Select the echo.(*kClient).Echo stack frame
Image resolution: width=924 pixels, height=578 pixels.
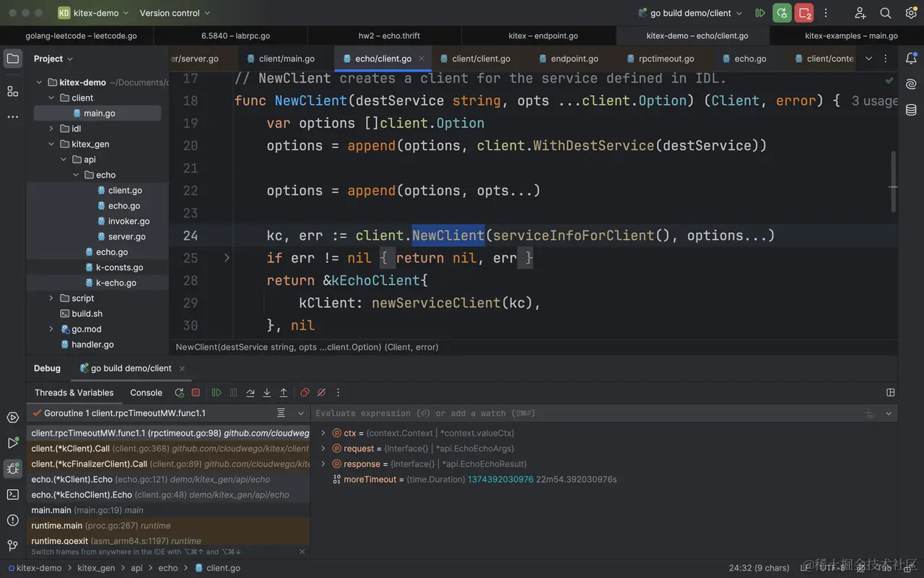(x=72, y=479)
